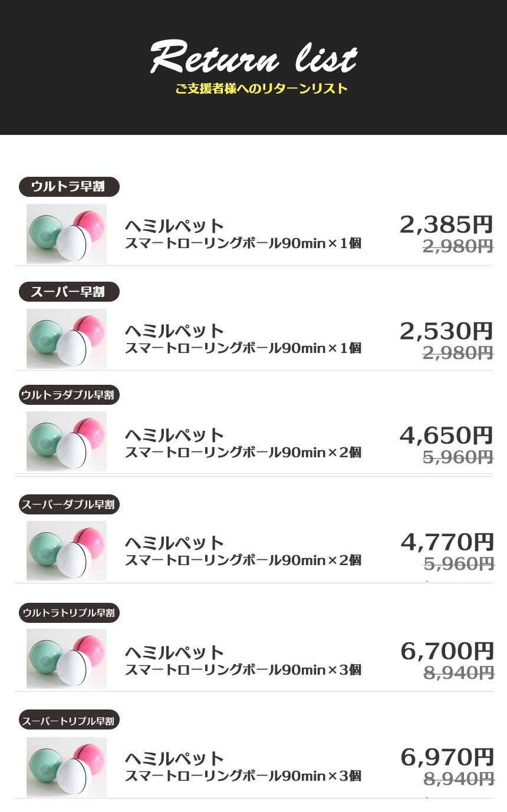Click the 6,970円 price
Image resolution: width=507 pixels, height=812 pixels.
447,757
